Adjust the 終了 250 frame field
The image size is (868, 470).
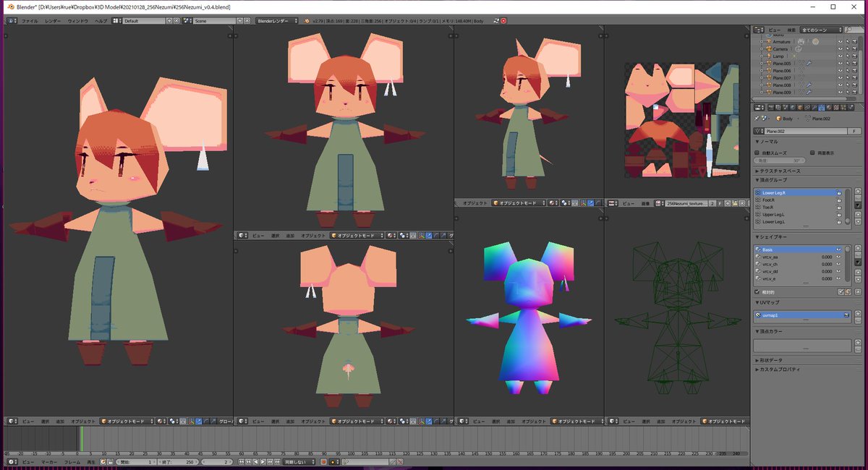click(x=178, y=461)
